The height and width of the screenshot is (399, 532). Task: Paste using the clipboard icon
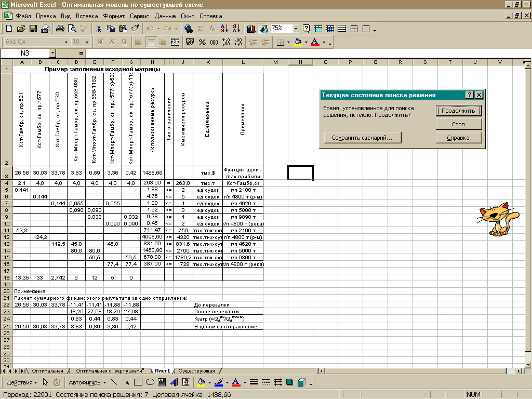tap(123, 29)
